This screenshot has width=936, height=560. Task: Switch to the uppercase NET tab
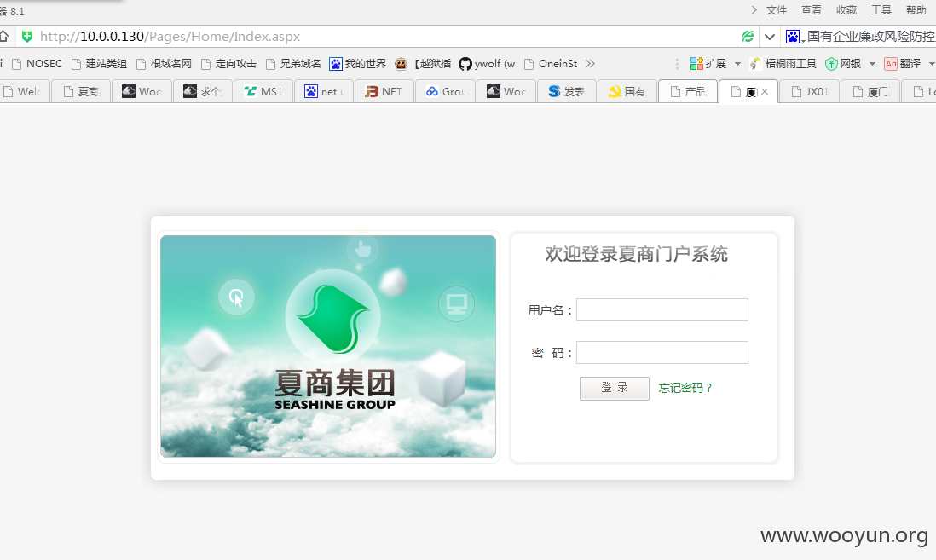(x=384, y=91)
